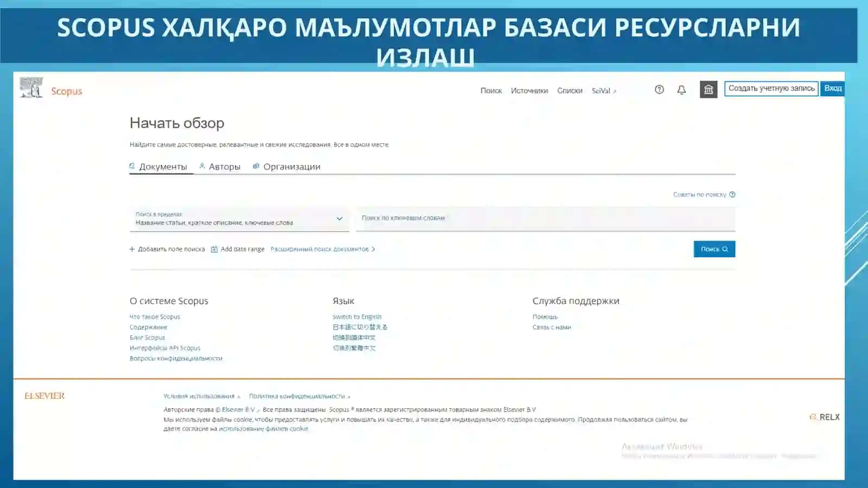Open the Списки menu item
Image resolution: width=868 pixels, height=488 pixels.
click(x=570, y=91)
